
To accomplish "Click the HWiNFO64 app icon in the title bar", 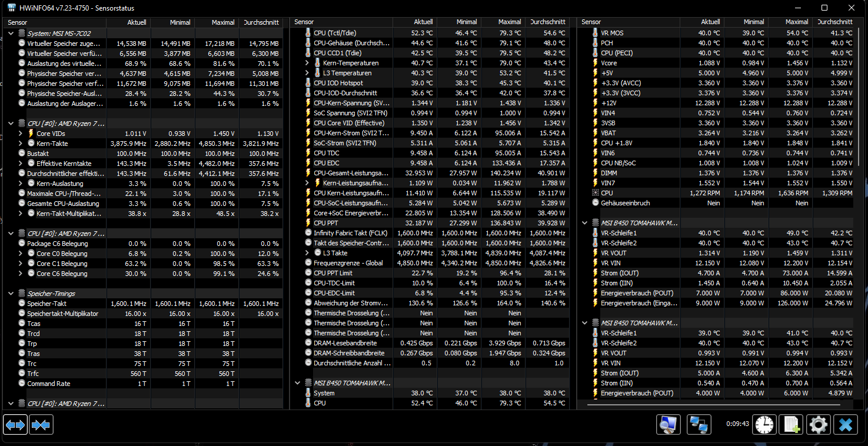I will [12, 8].
